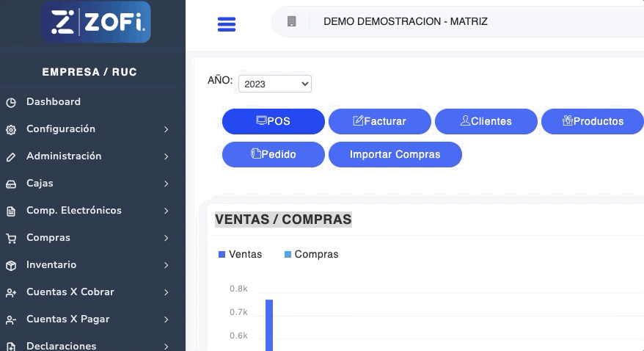This screenshot has height=351, width=644.
Task: Open the POS button
Action: (273, 121)
